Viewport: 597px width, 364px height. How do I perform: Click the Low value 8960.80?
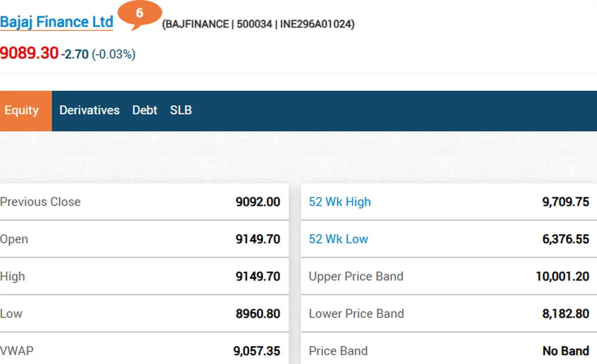[x=258, y=314]
